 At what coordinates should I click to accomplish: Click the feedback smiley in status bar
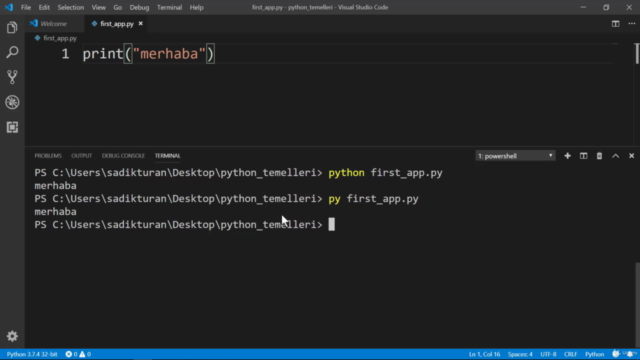click(x=616, y=354)
